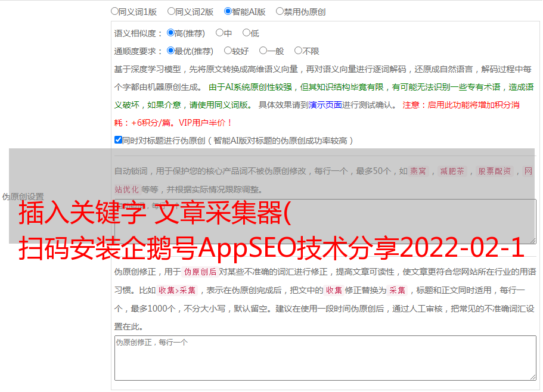The width and height of the screenshot is (543, 392).
Task: Set 通顺度要求 to 较好
Action: click(x=228, y=51)
